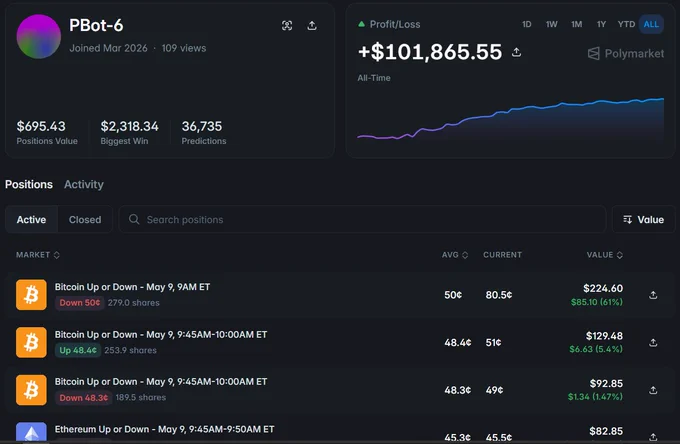Screen dimensions: 680x444
Task: Share the profit/loss amount icon
Action: pyautogui.click(x=516, y=52)
